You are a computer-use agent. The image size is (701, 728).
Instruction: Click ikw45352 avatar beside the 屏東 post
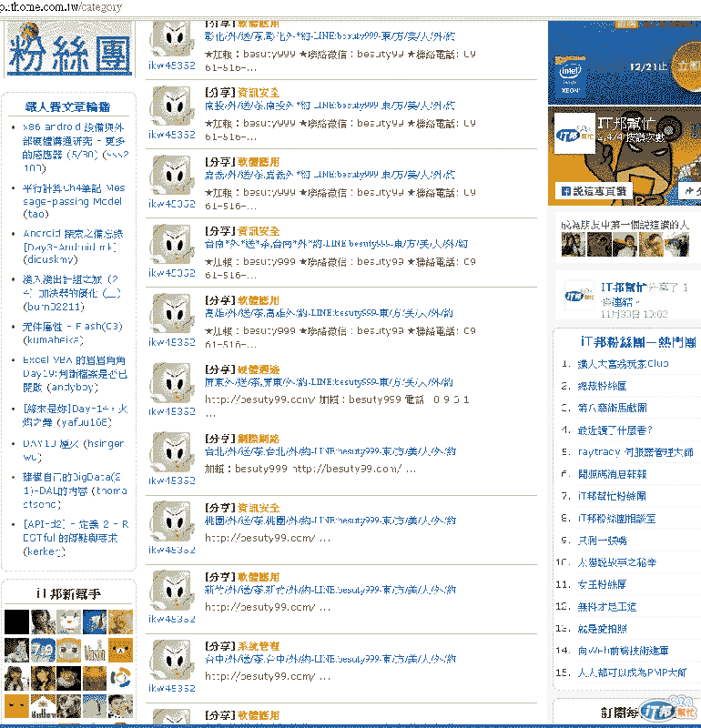[x=172, y=383]
